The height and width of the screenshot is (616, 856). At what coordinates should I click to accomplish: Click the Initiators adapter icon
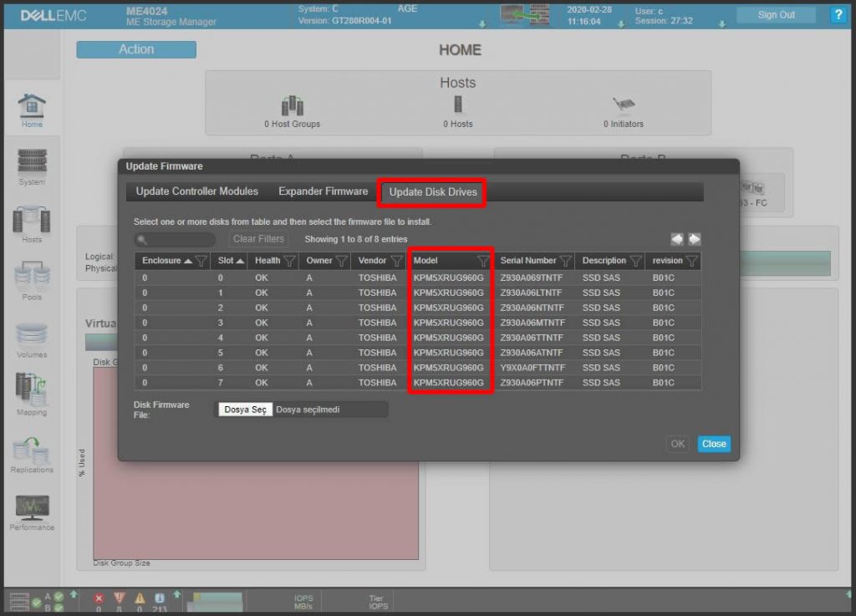pyautogui.click(x=624, y=103)
